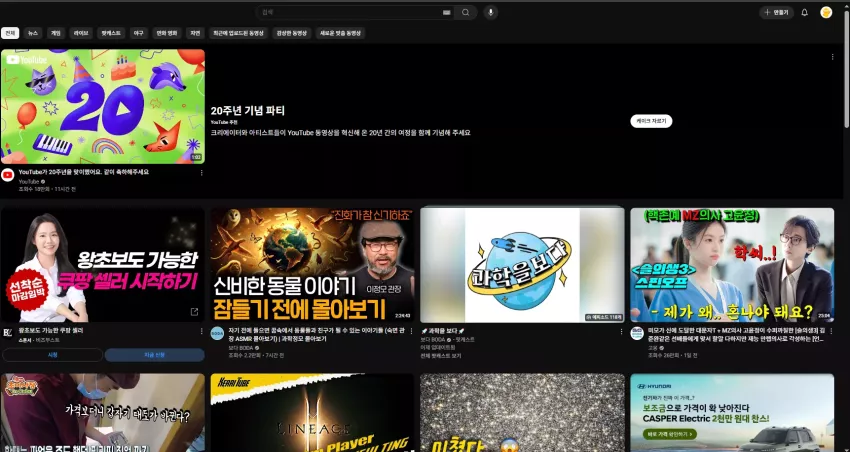The height and width of the screenshot is (452, 850).
Task: Open BODA channel avatar beside the animal stories video
Action: [217, 333]
